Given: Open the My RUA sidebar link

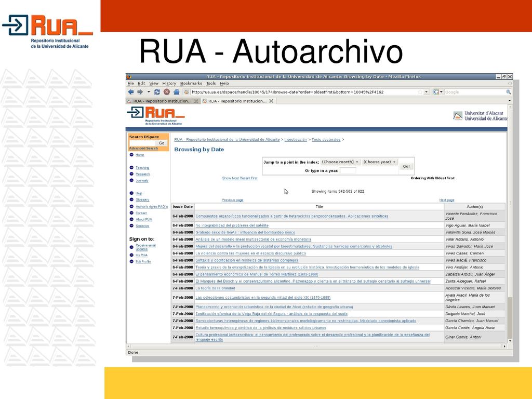Looking at the screenshot, I should point(141,255).
